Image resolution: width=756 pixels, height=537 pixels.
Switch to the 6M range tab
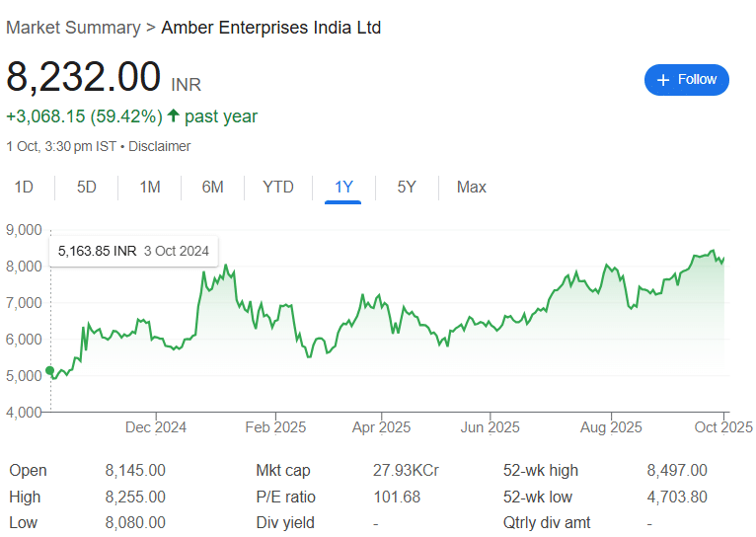pyautogui.click(x=212, y=187)
